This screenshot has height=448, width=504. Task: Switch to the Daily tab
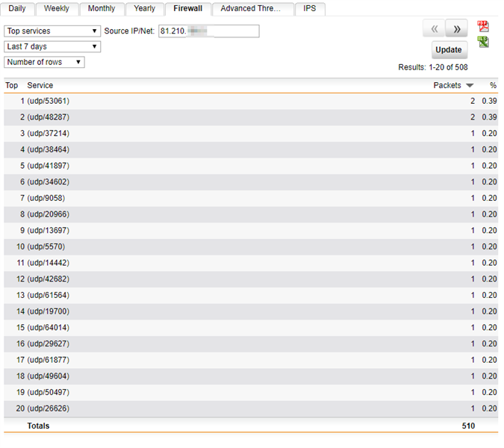[19, 9]
